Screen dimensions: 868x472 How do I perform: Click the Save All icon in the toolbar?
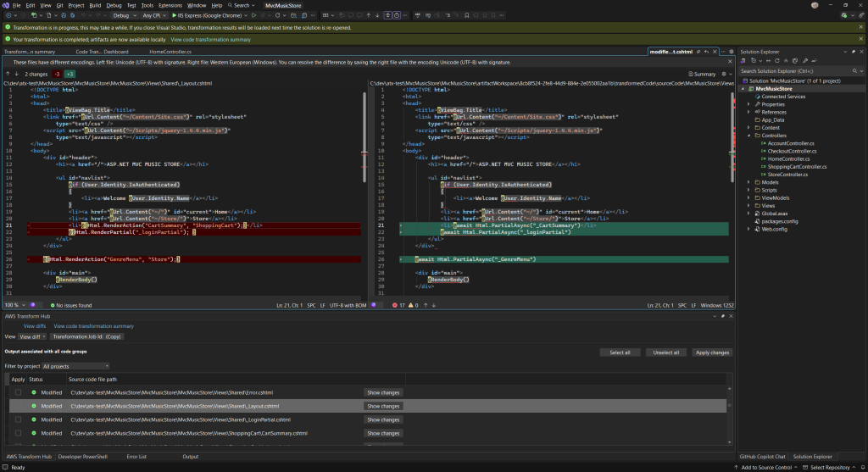click(x=73, y=15)
